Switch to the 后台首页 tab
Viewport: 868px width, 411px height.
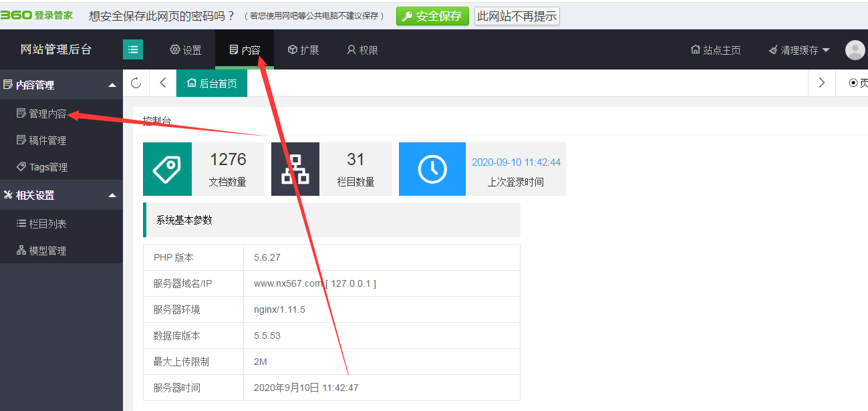click(x=212, y=84)
